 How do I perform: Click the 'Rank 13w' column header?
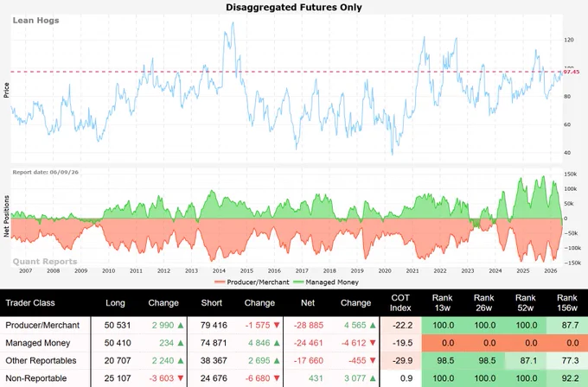442,302
